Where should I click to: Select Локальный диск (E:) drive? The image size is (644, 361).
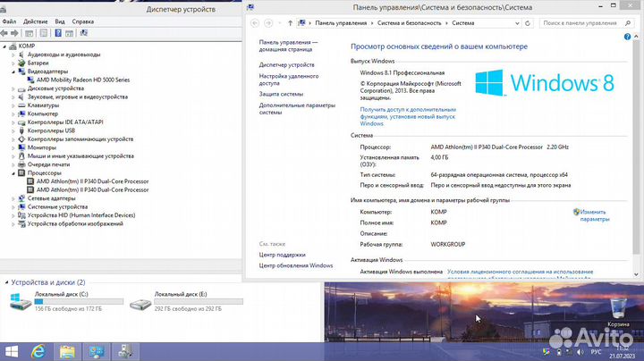(x=186, y=301)
